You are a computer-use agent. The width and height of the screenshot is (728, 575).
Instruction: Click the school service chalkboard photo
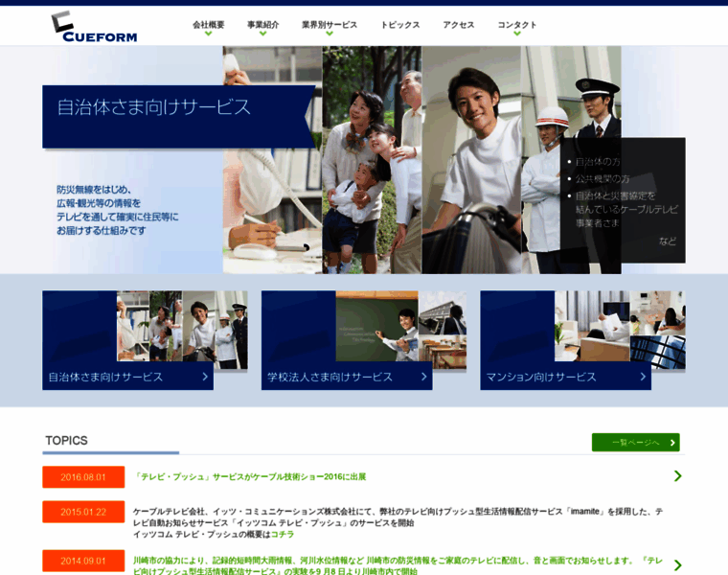point(377,326)
